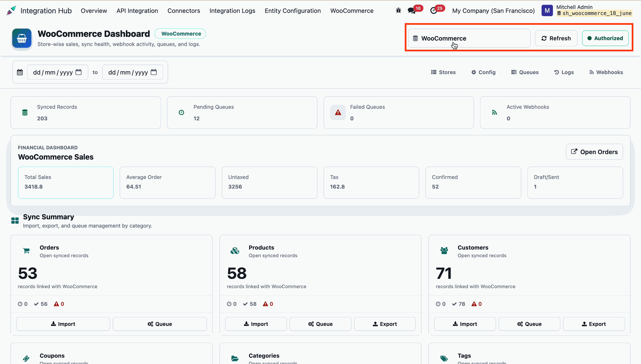Open the WooCommerce top menu
Viewport: 641px width, 364px height.
pos(352,11)
